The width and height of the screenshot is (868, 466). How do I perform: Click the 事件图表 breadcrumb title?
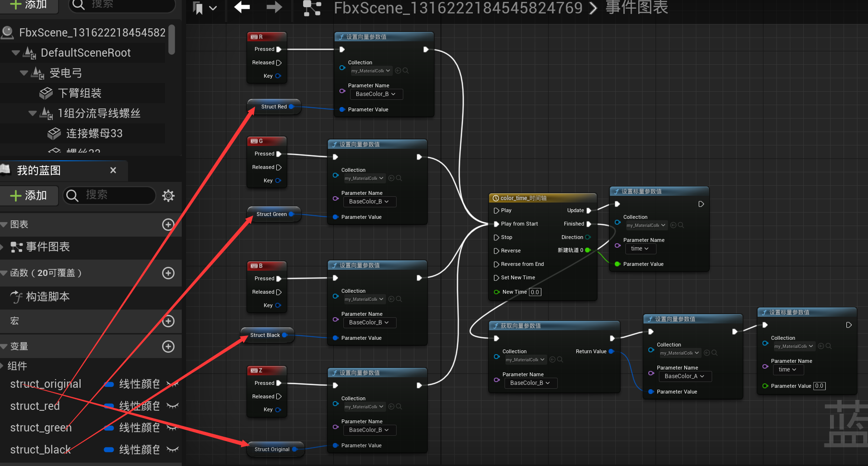pyautogui.click(x=636, y=8)
